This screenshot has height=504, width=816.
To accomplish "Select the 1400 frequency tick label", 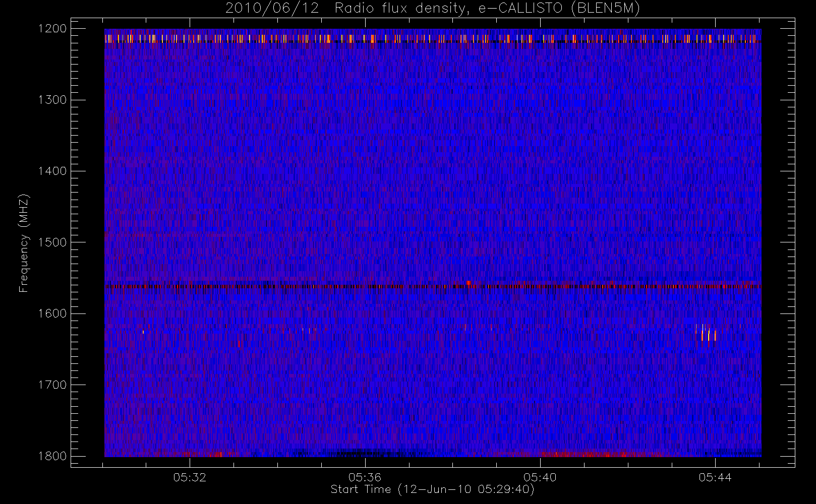I will pos(52,171).
